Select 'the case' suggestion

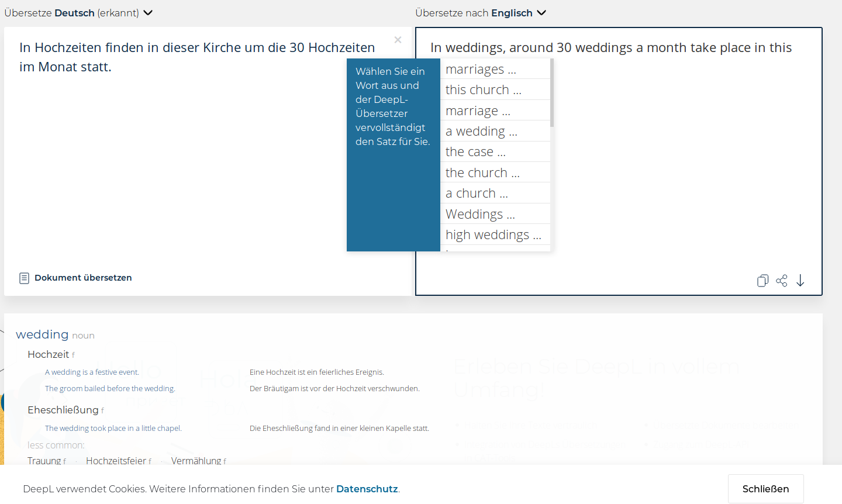click(x=475, y=152)
